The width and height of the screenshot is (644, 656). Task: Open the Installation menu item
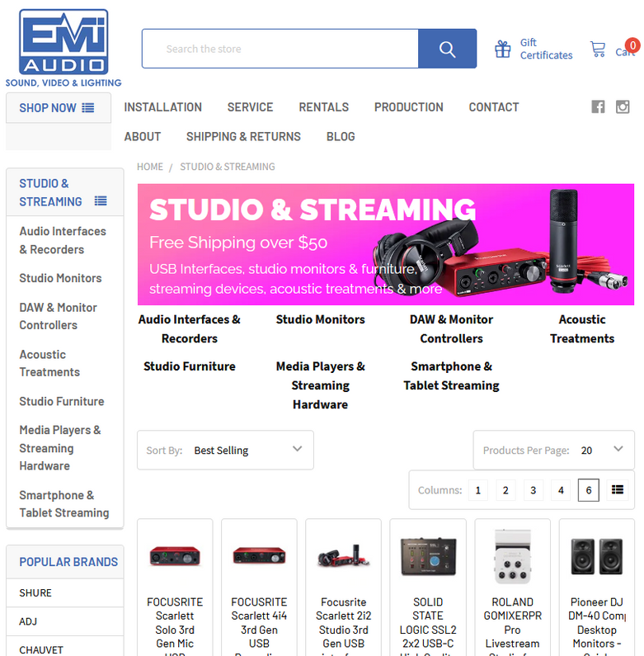[162, 107]
